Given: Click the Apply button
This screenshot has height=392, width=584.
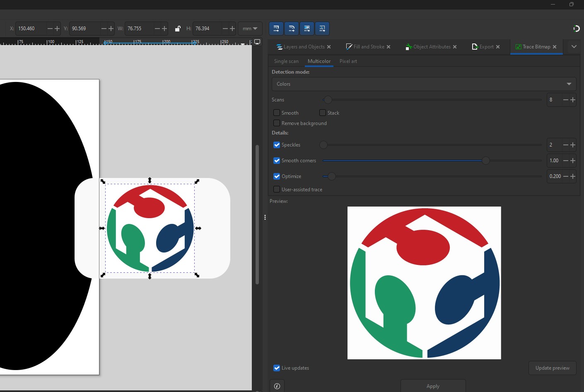Looking at the screenshot, I should click(433, 386).
